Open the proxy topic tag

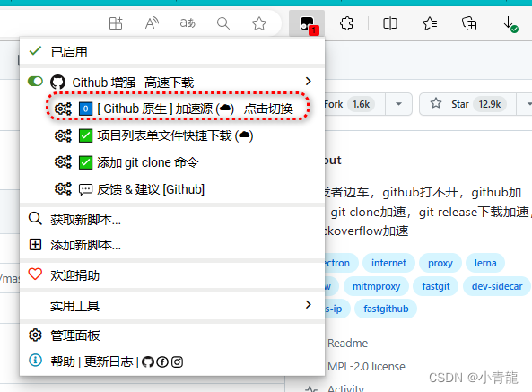[x=440, y=263]
